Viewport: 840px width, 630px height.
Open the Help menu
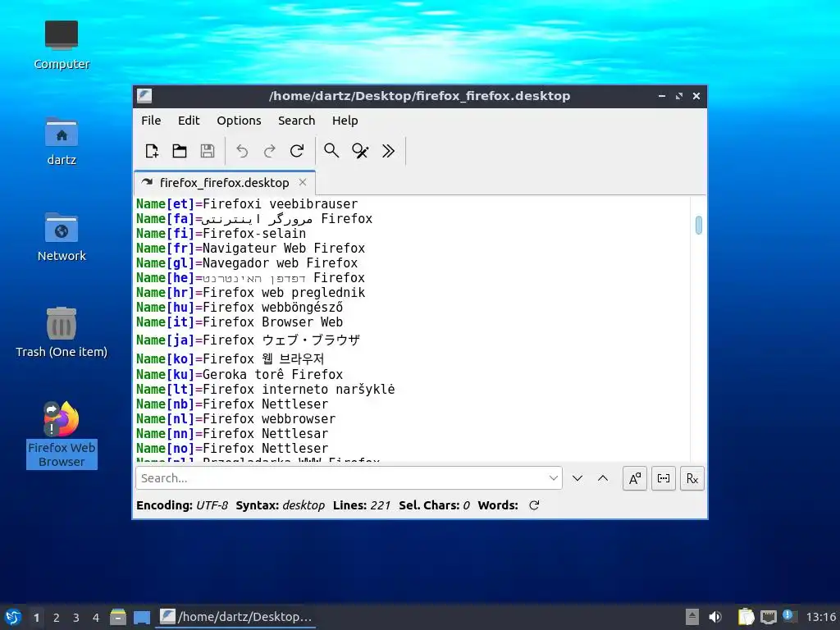pos(345,121)
